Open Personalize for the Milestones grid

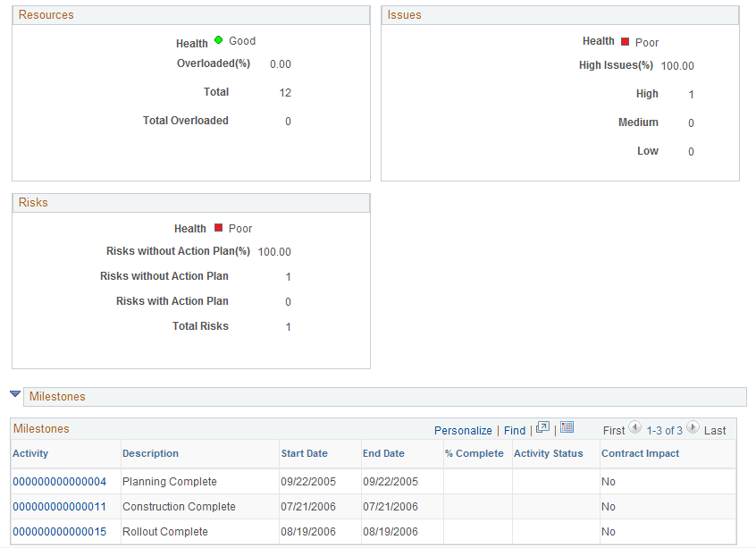463,430
